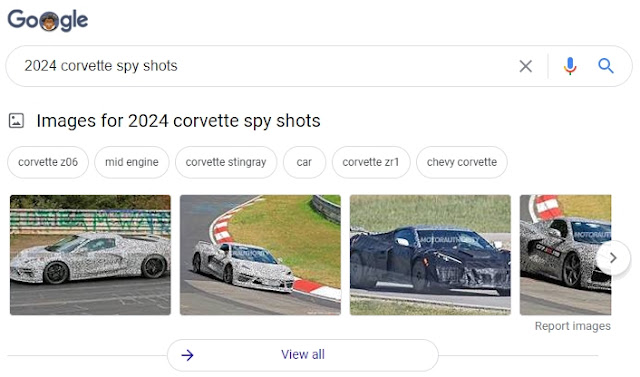Image resolution: width=640 pixels, height=377 pixels.
Task: Click into the search query text field
Action: click(x=261, y=66)
